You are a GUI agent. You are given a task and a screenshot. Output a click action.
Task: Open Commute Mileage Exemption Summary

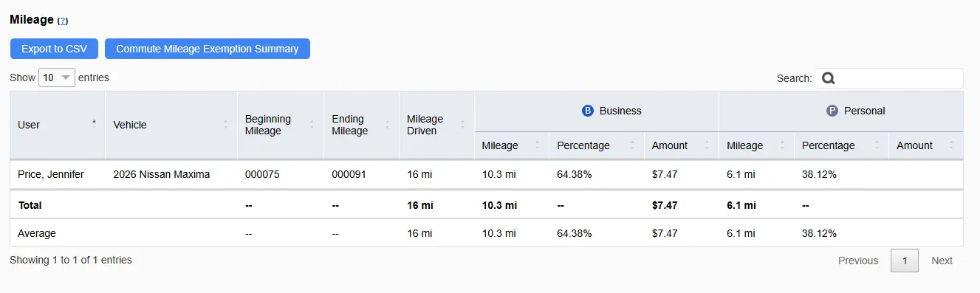(x=208, y=49)
